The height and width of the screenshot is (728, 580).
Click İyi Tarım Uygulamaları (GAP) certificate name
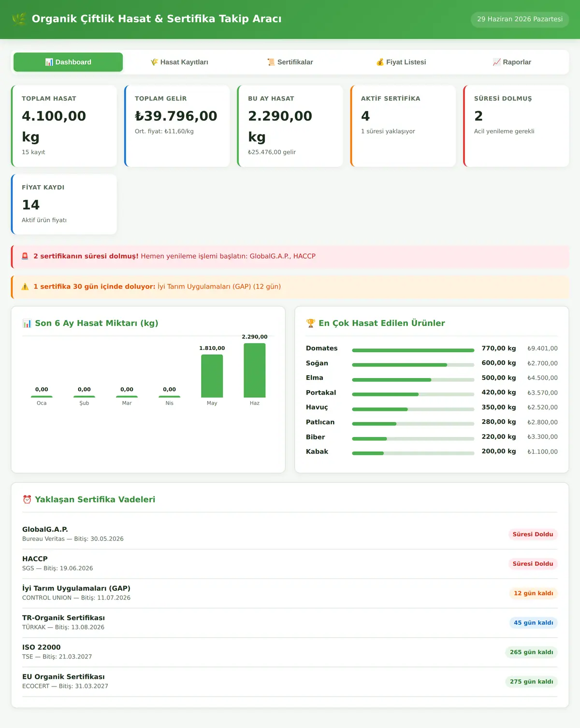76,588
